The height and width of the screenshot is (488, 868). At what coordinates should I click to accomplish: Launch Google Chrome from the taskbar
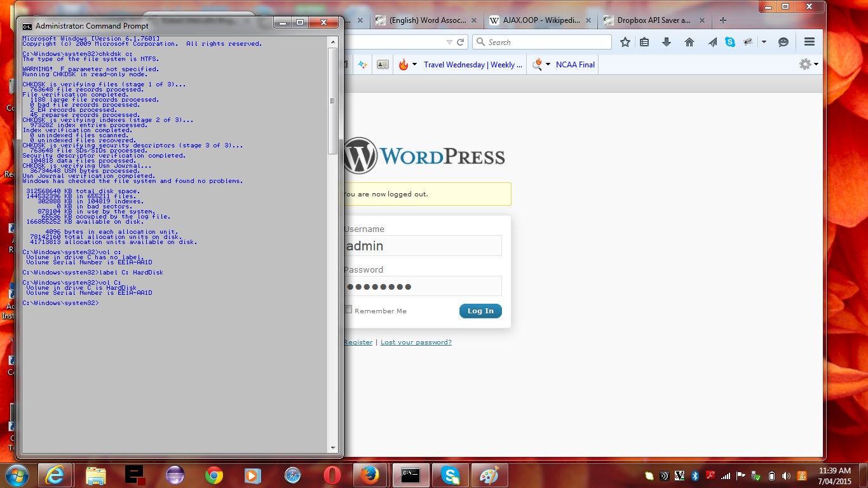(214, 475)
